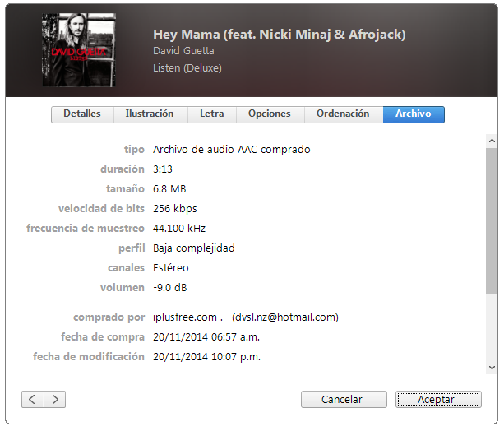Click the album name Listen (Deluxe)
Viewport: 504px width, 431px height.
[187, 68]
